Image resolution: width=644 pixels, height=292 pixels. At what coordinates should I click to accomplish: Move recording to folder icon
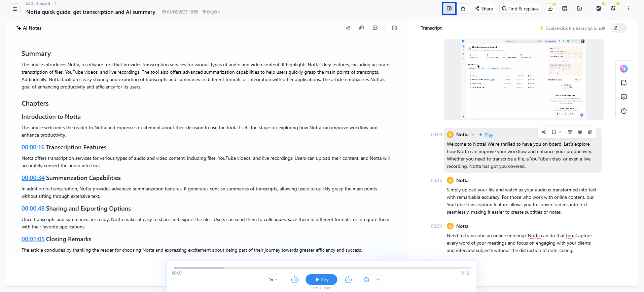click(579, 9)
